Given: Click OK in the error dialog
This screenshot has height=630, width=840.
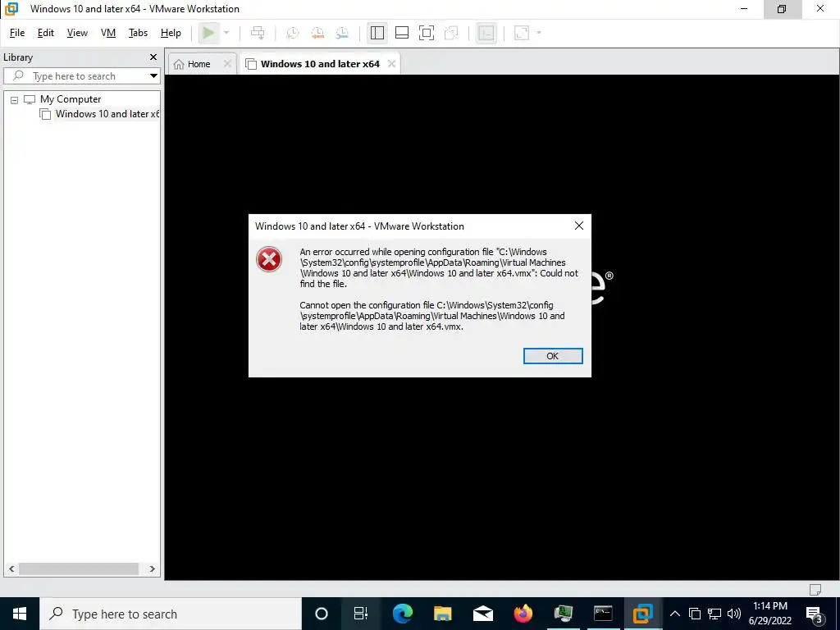Looking at the screenshot, I should tap(553, 356).
